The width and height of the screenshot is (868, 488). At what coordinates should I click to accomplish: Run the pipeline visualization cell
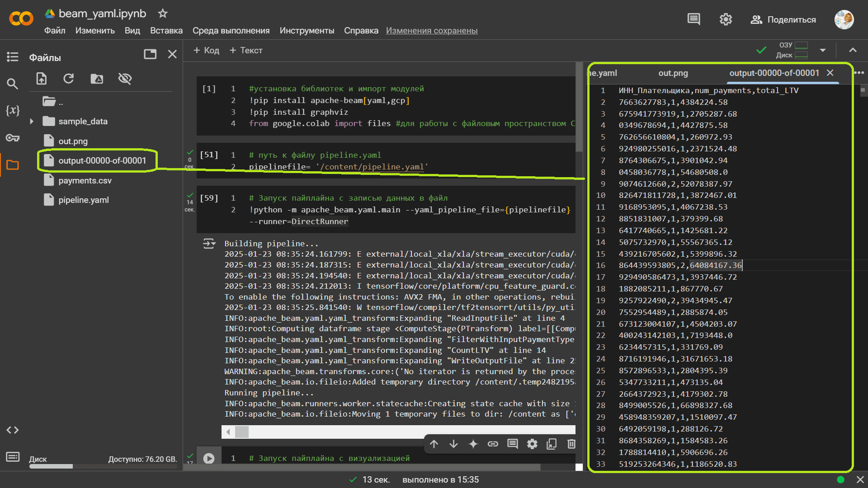pyautogui.click(x=209, y=458)
